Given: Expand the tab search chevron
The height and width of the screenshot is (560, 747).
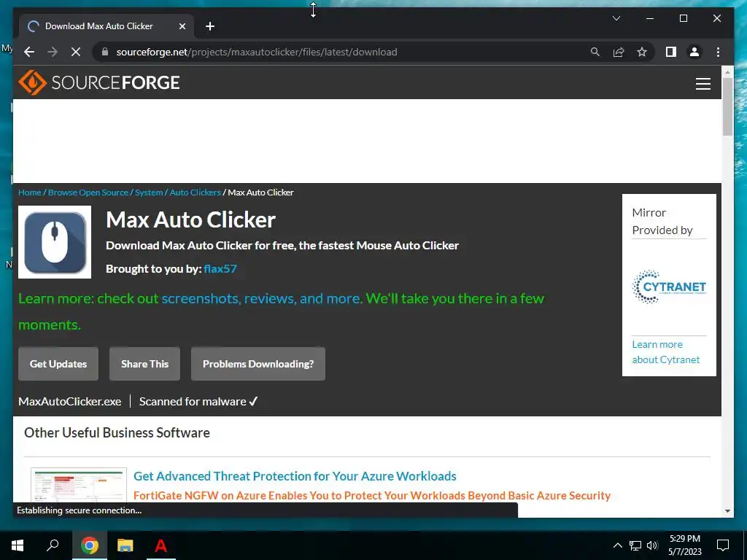Looking at the screenshot, I should [x=616, y=18].
